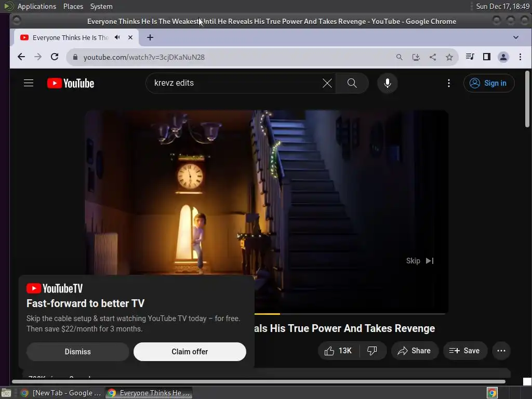Image resolution: width=532 pixels, height=399 pixels.
Task: Share this page from the address bar
Action: click(x=433, y=57)
